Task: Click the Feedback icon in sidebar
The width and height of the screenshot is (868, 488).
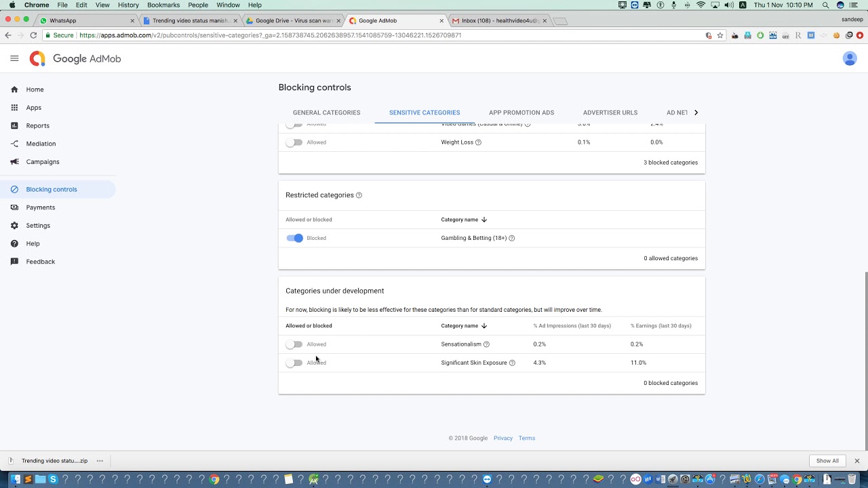Action: [14, 262]
